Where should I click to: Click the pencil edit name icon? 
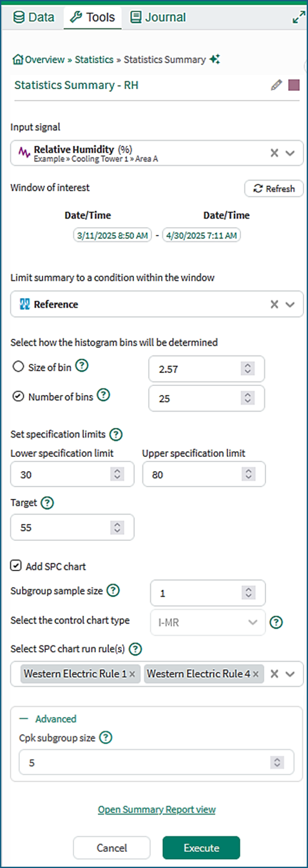point(276,85)
